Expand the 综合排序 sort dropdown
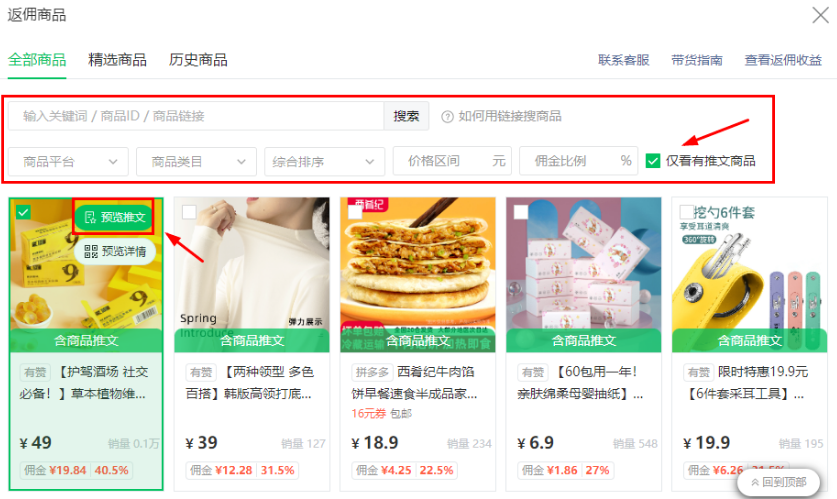The height and width of the screenshot is (499, 837). pos(325,162)
